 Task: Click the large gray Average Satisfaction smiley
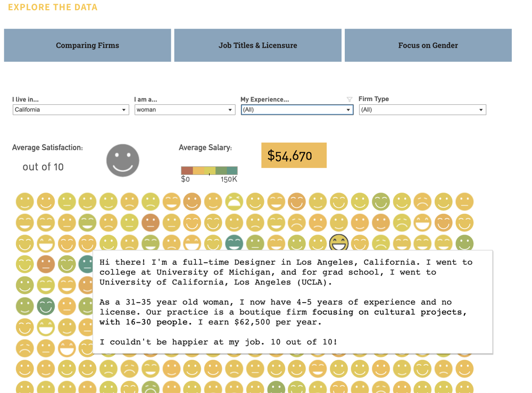pyautogui.click(x=123, y=160)
